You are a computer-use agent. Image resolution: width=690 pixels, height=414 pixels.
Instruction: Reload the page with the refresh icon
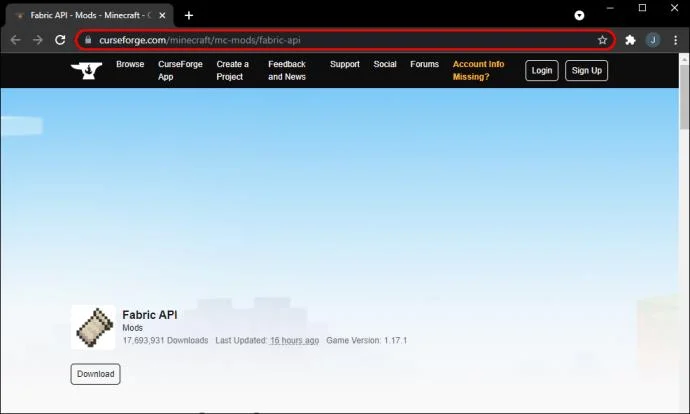[x=60, y=40]
